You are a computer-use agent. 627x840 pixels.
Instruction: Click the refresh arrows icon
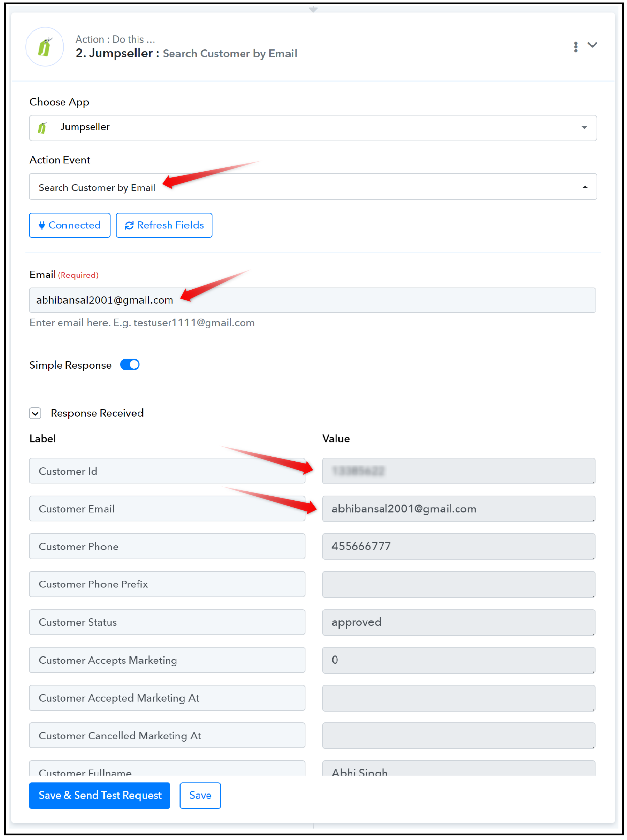[129, 226]
